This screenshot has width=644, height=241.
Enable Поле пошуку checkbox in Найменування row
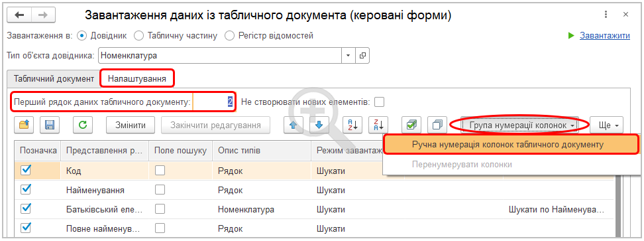(x=160, y=189)
